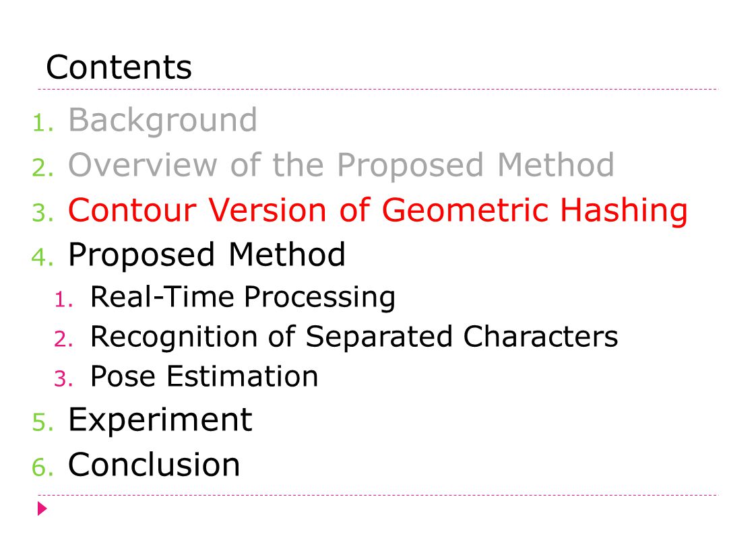Click pink number 2 beside Recognition item

tap(63, 339)
